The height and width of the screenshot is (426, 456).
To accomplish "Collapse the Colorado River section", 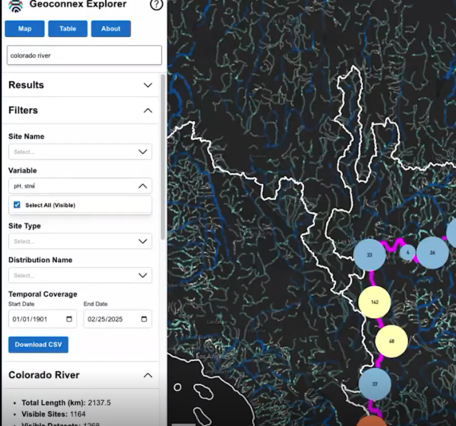I will point(148,375).
